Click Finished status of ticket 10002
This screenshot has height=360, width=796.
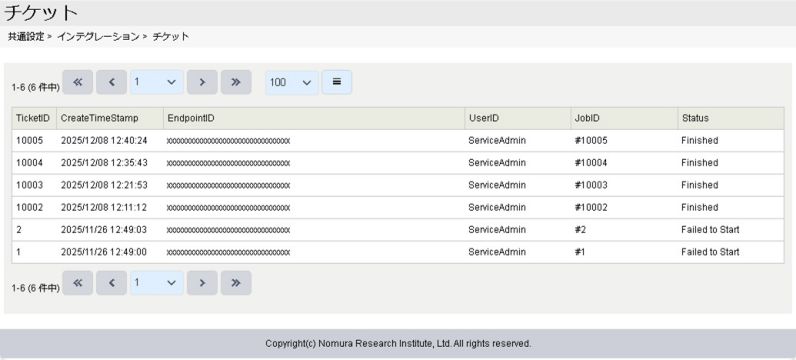click(700, 208)
